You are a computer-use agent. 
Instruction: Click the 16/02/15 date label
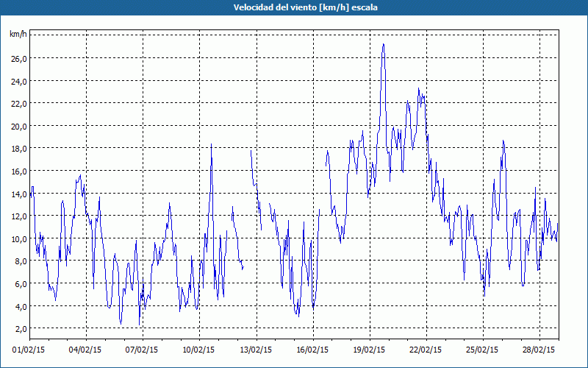(312, 350)
